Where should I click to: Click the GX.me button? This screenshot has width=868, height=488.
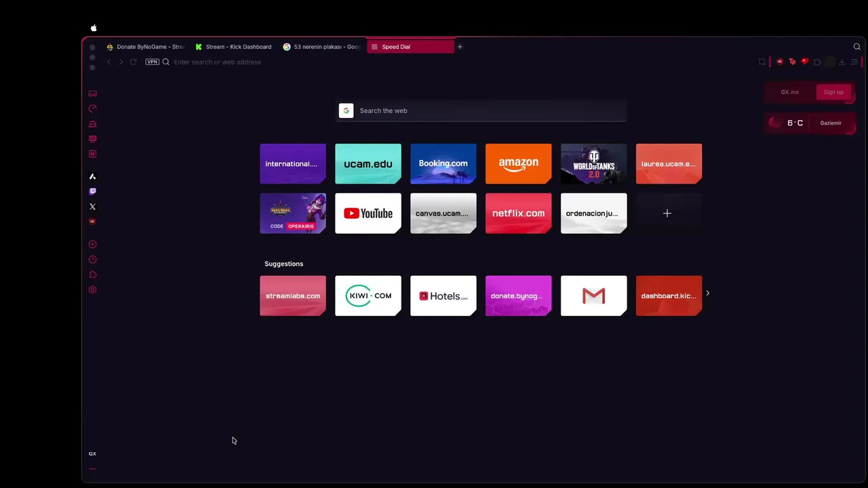790,92
